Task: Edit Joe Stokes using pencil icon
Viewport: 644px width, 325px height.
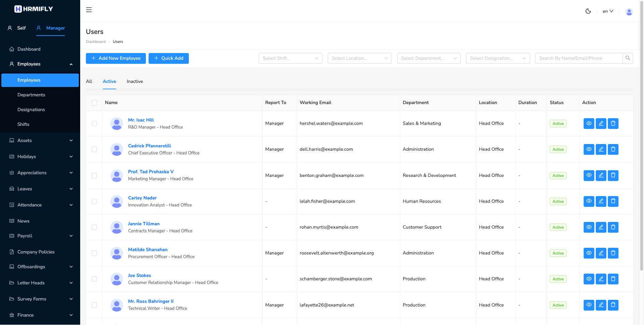Action: click(601, 279)
